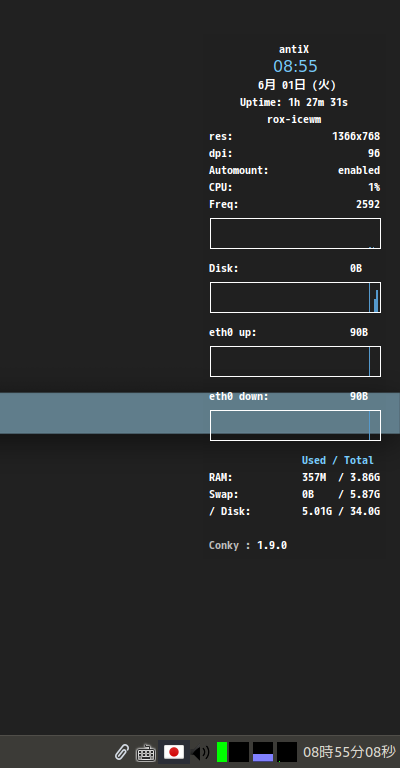
Task: Click the "CPU:" label
Action: pyautogui.click(x=221, y=188)
